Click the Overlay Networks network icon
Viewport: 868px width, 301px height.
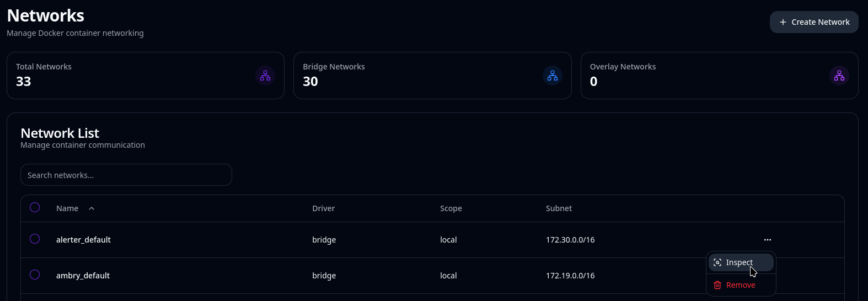point(839,76)
